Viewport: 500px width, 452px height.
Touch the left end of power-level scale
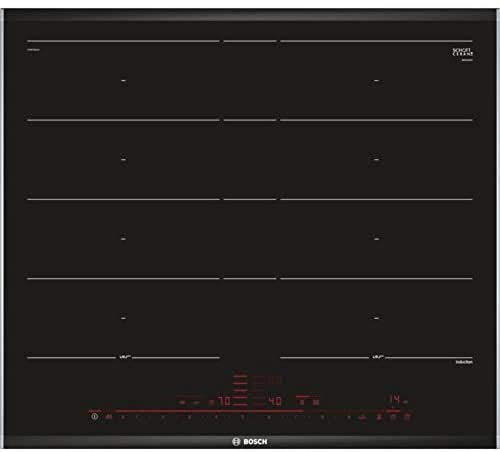pyautogui.click(x=123, y=417)
